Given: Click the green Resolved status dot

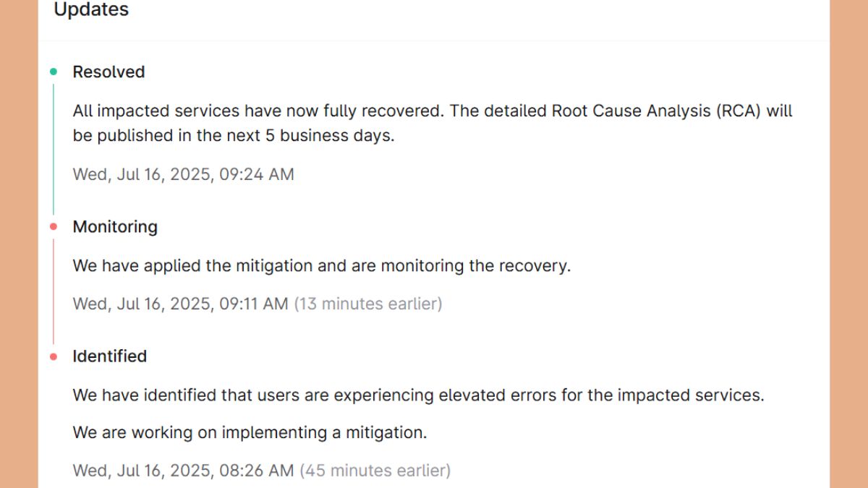Looking at the screenshot, I should click(x=54, y=72).
